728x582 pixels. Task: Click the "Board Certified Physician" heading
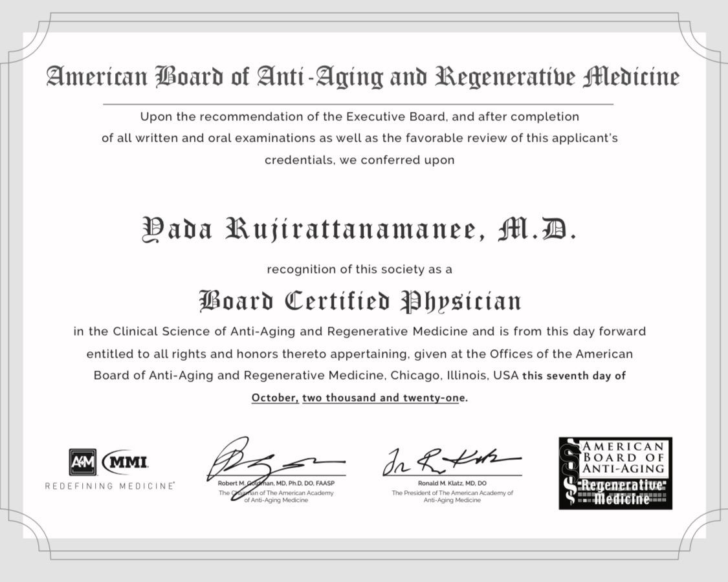[x=360, y=301]
